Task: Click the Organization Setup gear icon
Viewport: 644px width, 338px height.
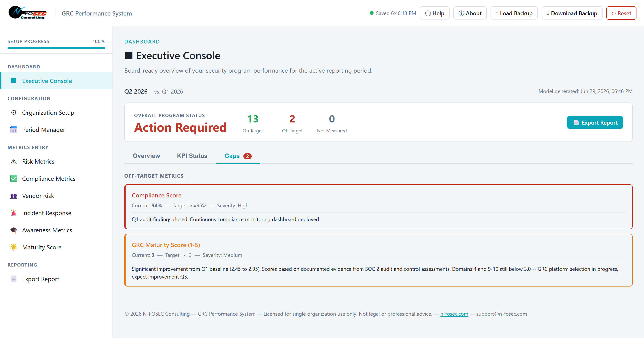Action: coord(14,112)
